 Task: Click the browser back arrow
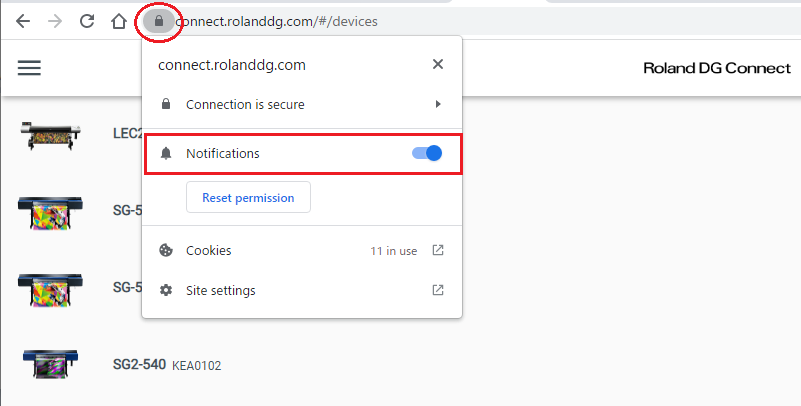tap(23, 21)
